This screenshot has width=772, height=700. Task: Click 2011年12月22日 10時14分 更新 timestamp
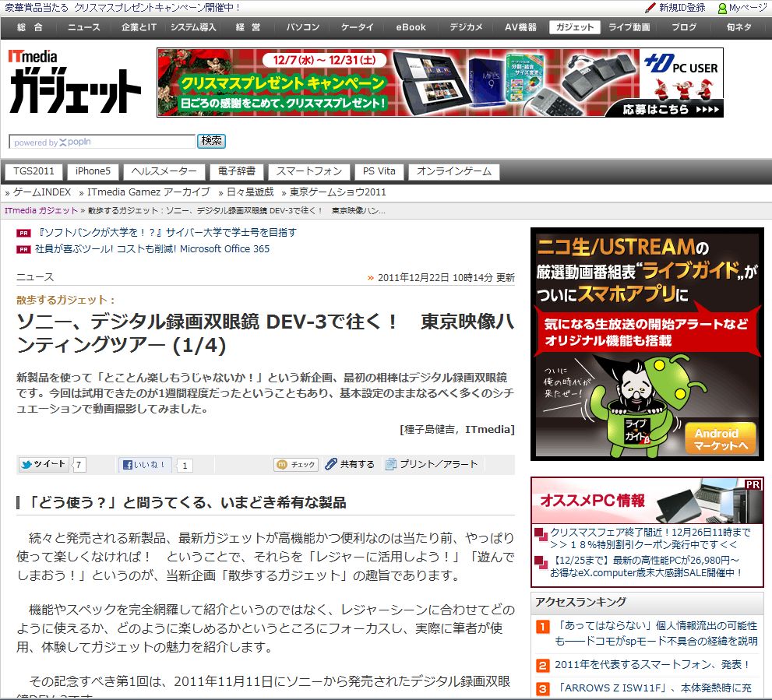(x=446, y=278)
